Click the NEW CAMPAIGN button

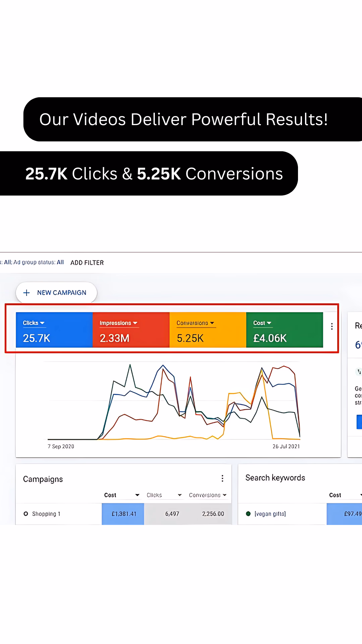(x=56, y=292)
